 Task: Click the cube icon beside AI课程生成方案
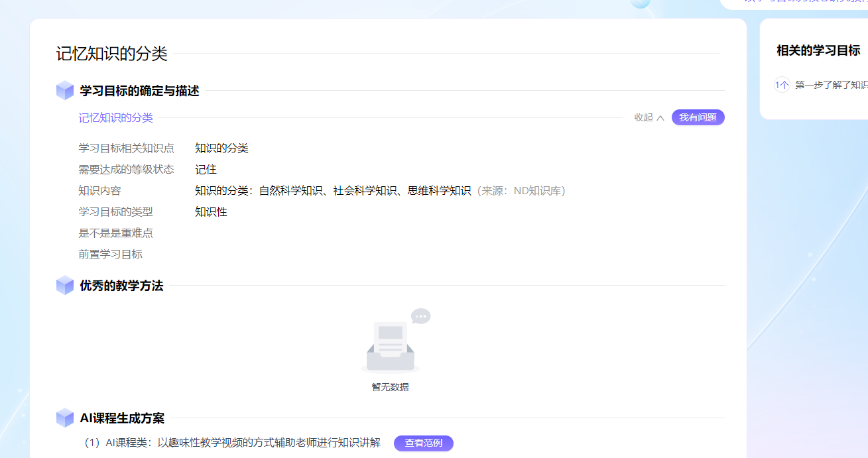pos(65,418)
